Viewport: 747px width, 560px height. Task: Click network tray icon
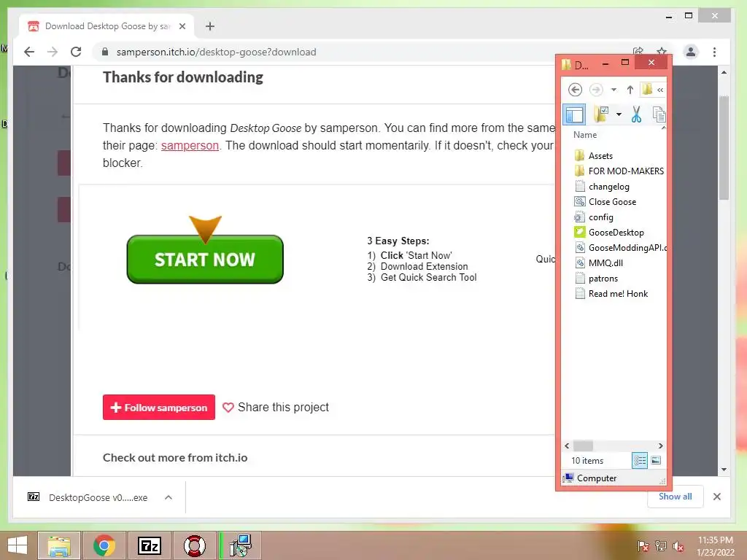pos(661,546)
